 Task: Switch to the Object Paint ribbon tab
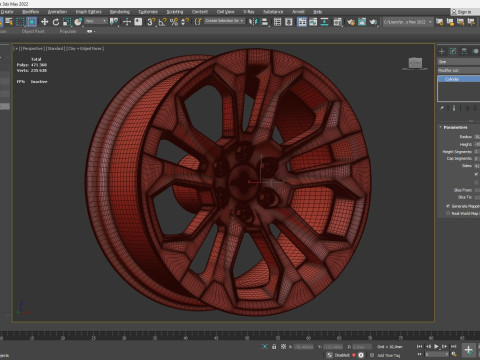(33, 31)
